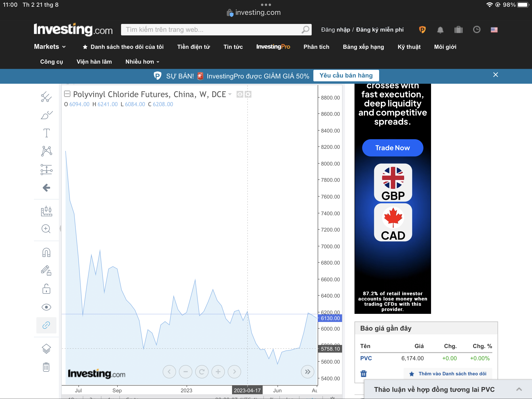Click 'Thêm vào Danh sách theo dõi' button
Image resolution: width=532 pixels, height=399 pixels.
(x=448, y=374)
